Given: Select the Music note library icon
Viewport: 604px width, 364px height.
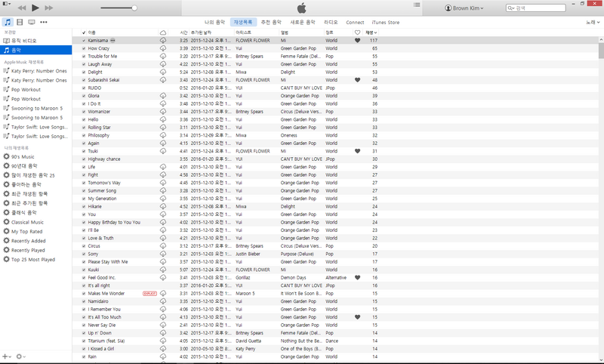Looking at the screenshot, I should tap(8, 22).
